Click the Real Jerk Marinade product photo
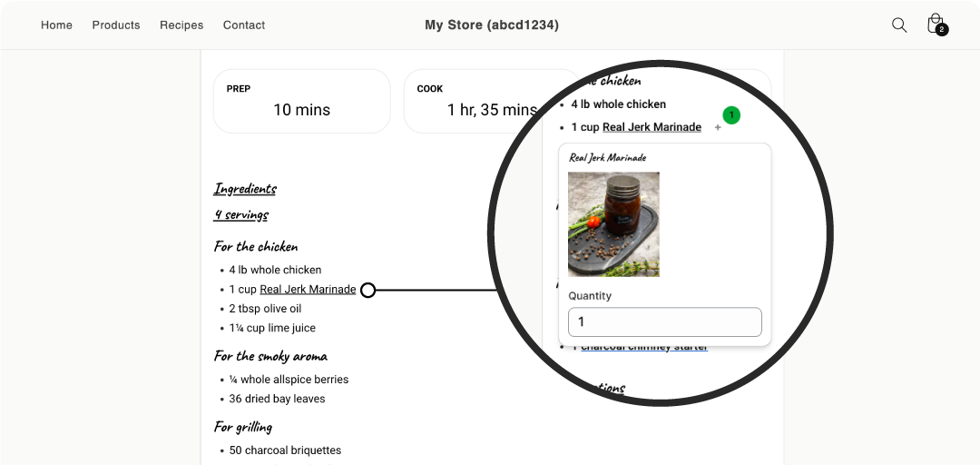 click(613, 224)
